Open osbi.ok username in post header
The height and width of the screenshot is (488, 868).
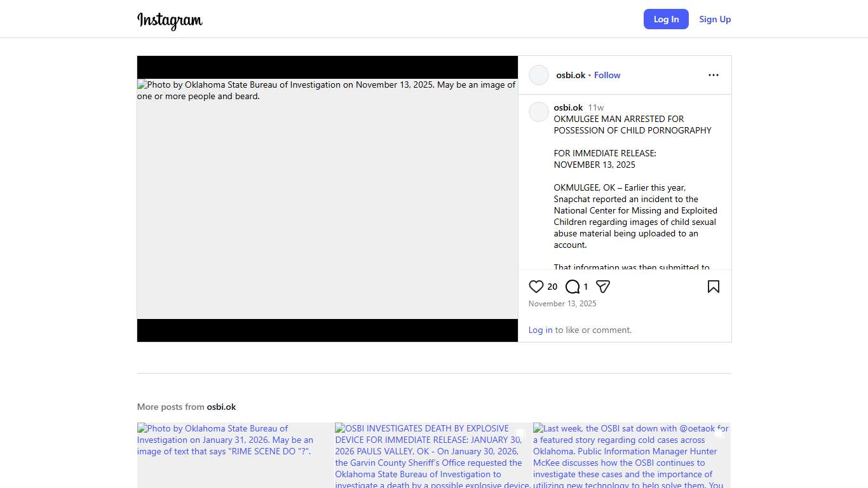(x=571, y=75)
